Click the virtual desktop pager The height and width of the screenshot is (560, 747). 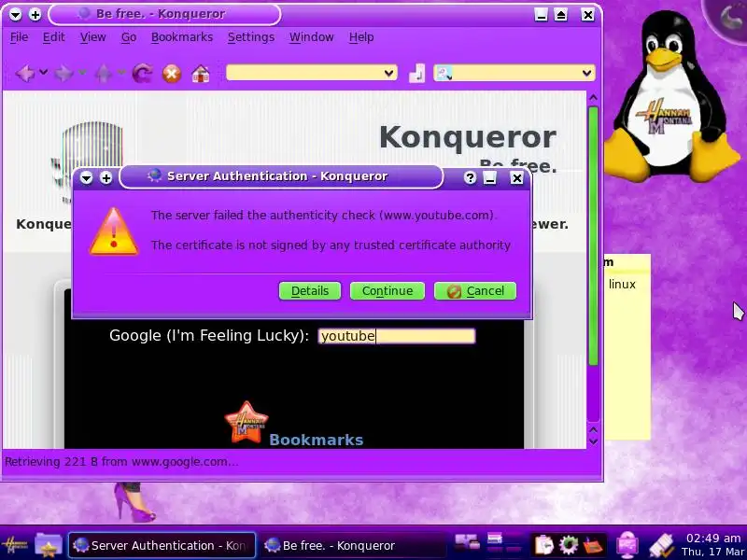(x=504, y=544)
